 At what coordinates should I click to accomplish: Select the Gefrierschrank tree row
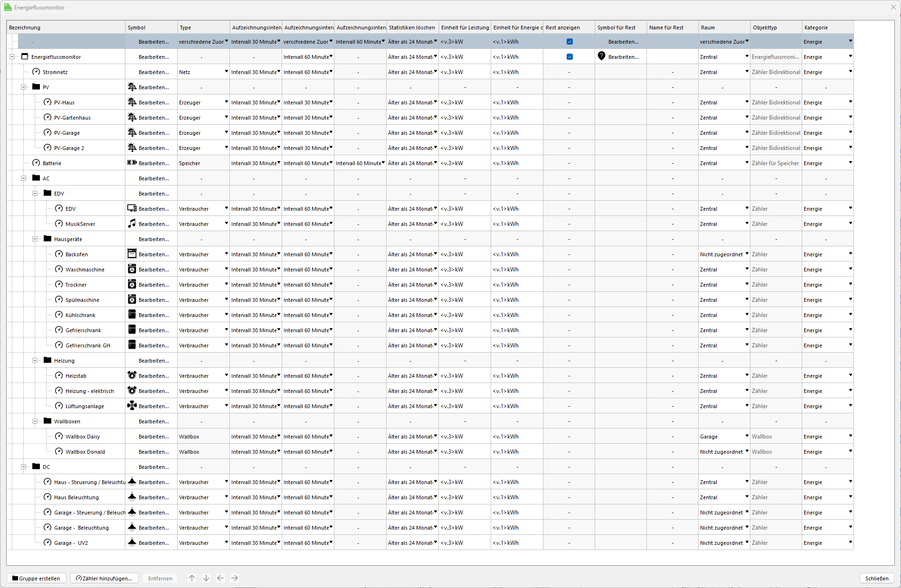83,330
